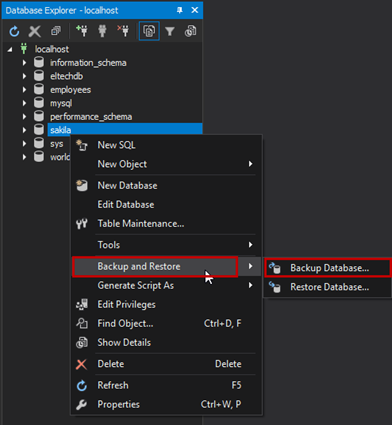Image resolution: width=392 pixels, height=425 pixels.
Task: Click the Open Connection plug icon
Action: tap(102, 31)
